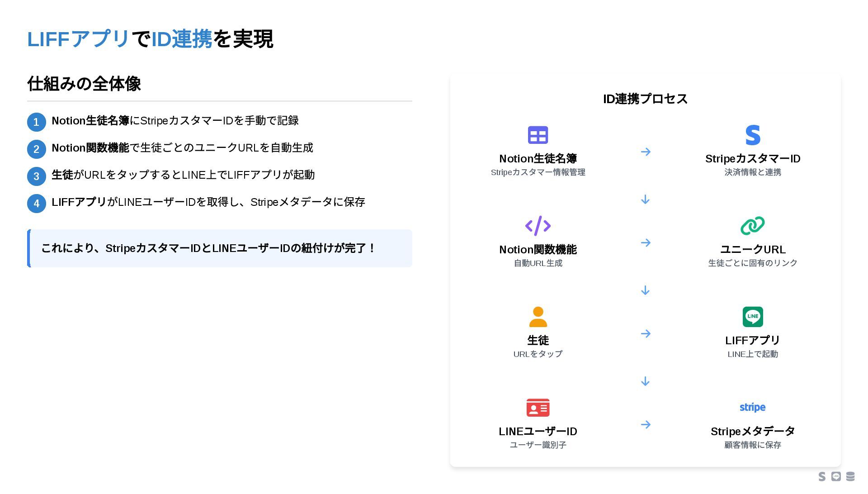Click the step text about ユニークURLを自動生成
Screen dimensions: 868x494
183,148
